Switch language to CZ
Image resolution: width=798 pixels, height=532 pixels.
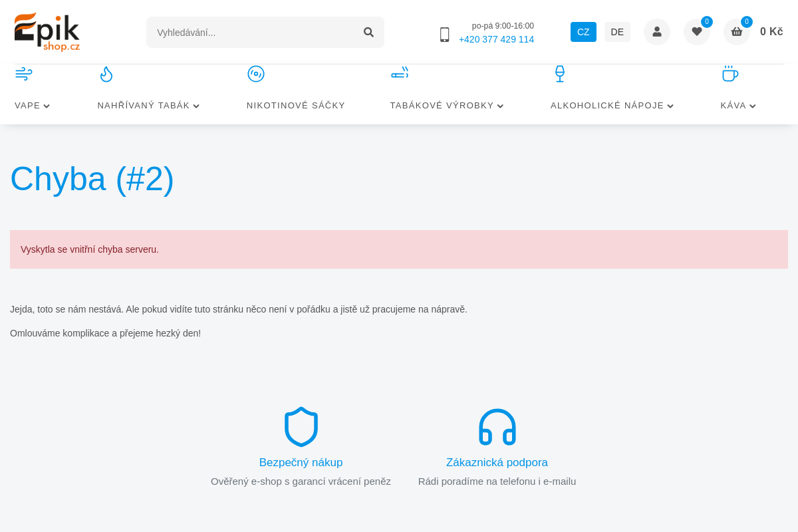point(583,32)
